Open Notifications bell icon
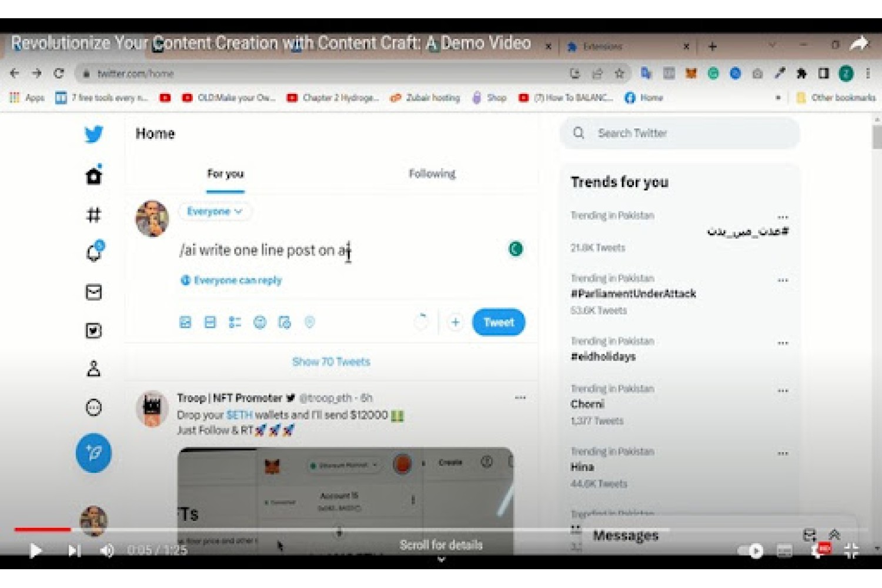The image size is (882, 588). tap(94, 252)
